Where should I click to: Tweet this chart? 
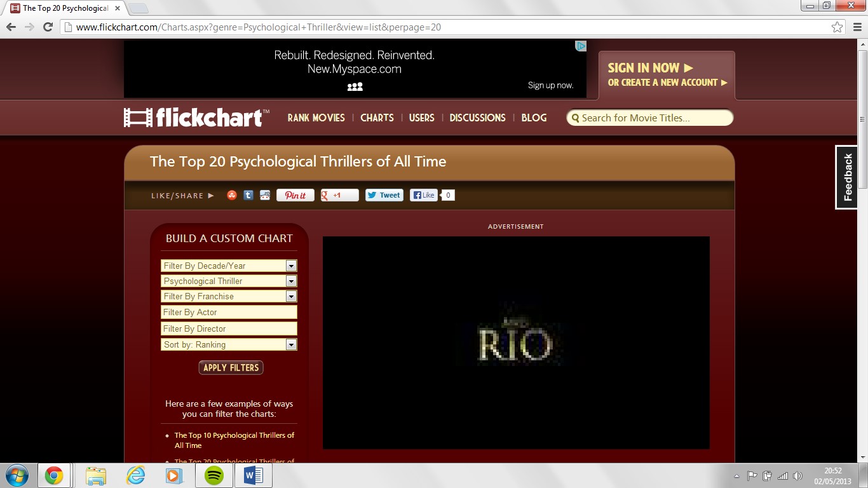pyautogui.click(x=384, y=195)
